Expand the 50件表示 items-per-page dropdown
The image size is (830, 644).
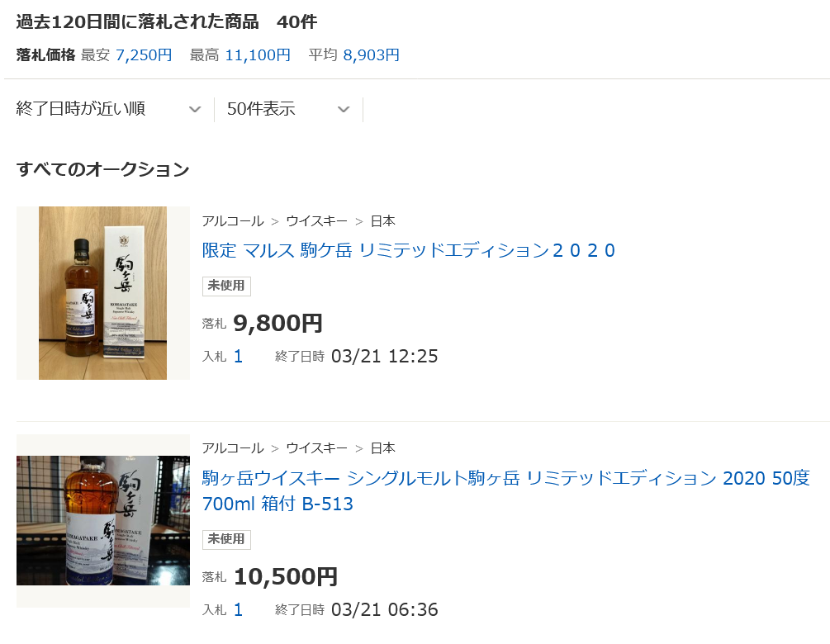(x=288, y=109)
